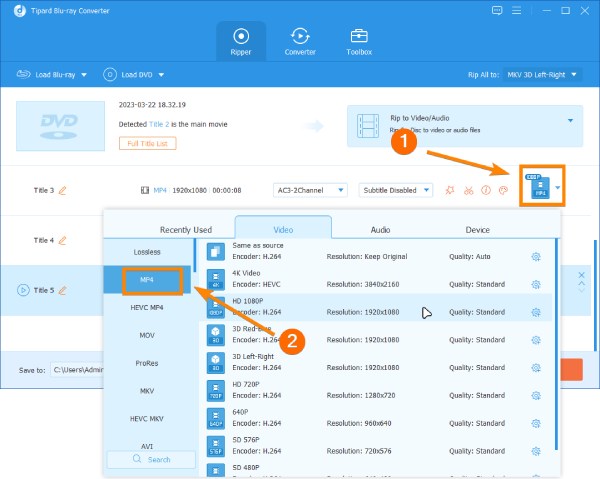Click the palette effect icon for Title 3
600x479 pixels.
[504, 190]
